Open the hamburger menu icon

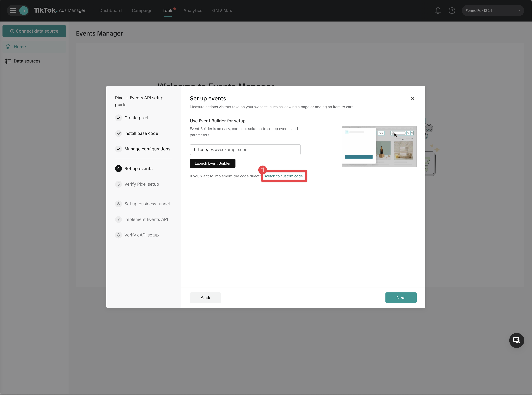(13, 10)
